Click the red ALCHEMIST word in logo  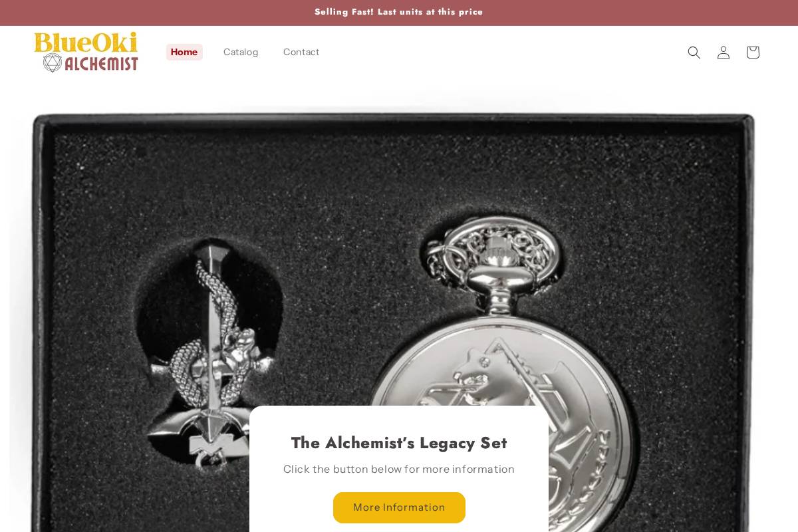click(102, 63)
